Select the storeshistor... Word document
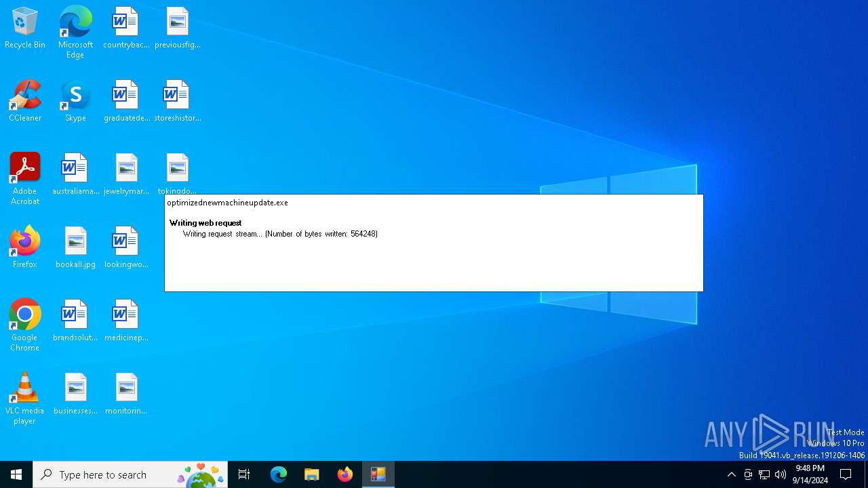The width and height of the screenshot is (868, 488). point(178,102)
